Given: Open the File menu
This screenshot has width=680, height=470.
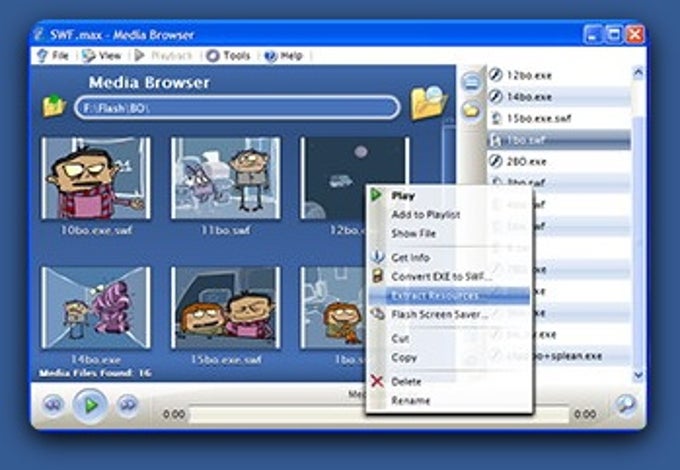Looking at the screenshot, I should (x=54, y=55).
